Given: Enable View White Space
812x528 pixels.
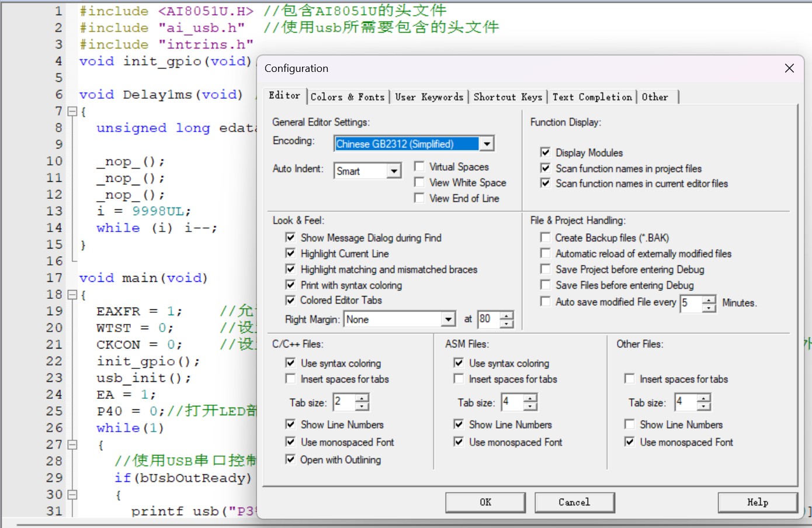Looking at the screenshot, I should coord(419,182).
